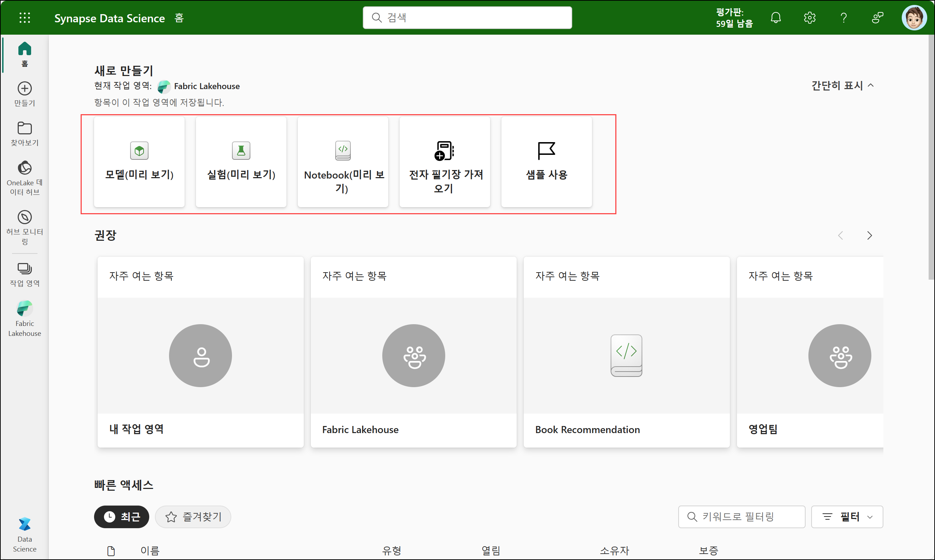The height and width of the screenshot is (560, 935).
Task: Open 작업 영역 workspaces in sidebar
Action: [24, 274]
